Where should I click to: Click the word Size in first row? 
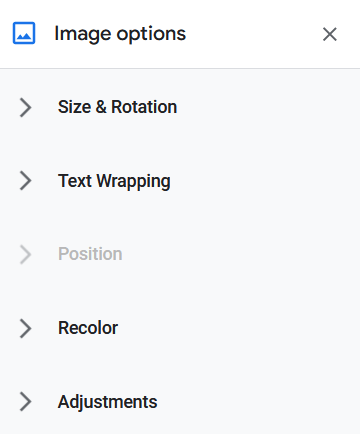pyautogui.click(x=74, y=107)
